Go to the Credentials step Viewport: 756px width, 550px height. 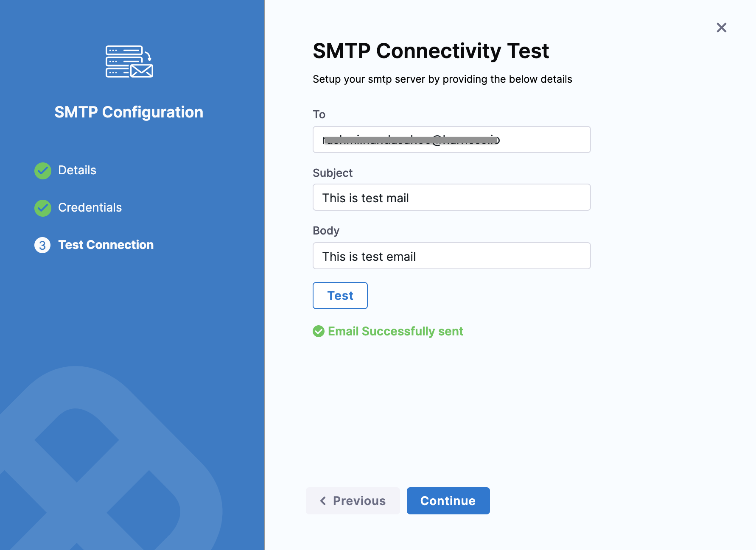[x=90, y=208]
